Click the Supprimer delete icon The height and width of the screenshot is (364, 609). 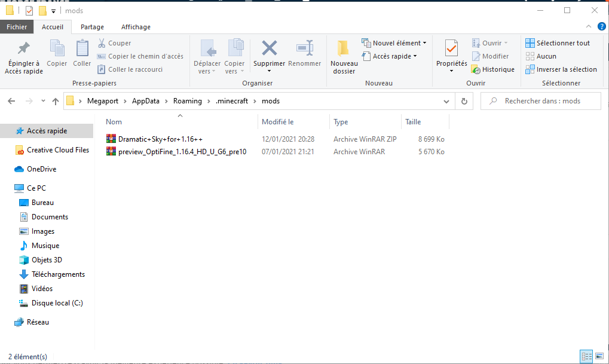click(x=269, y=49)
